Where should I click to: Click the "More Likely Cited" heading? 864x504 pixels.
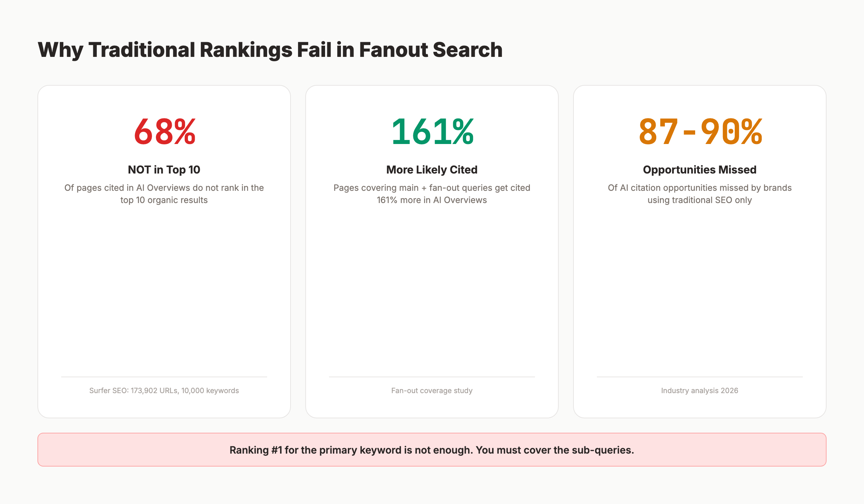point(432,170)
